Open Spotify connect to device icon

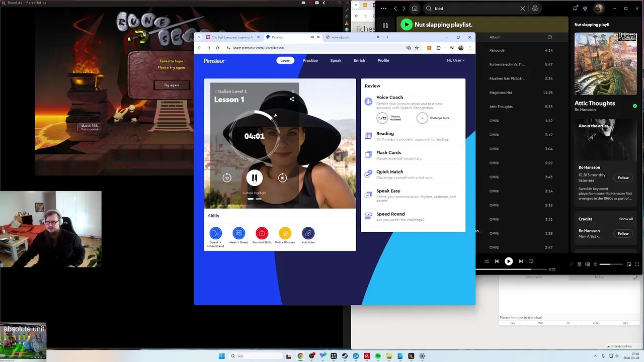(x=587, y=264)
